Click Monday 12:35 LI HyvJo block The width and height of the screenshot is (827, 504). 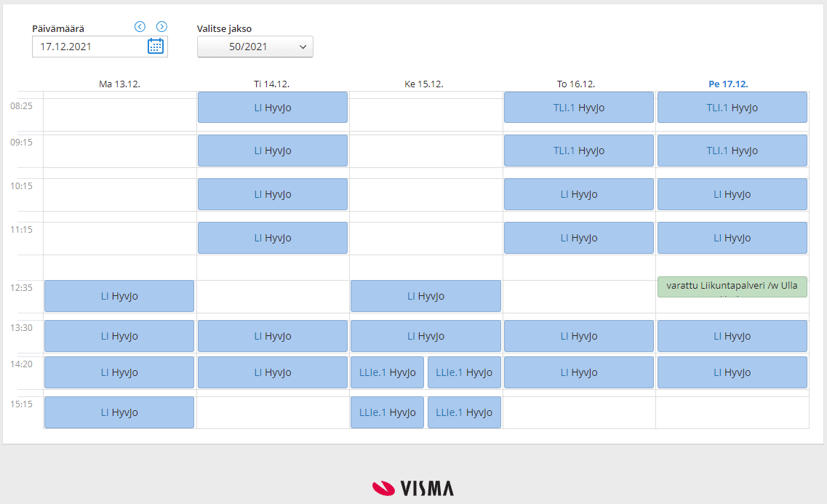click(x=119, y=296)
